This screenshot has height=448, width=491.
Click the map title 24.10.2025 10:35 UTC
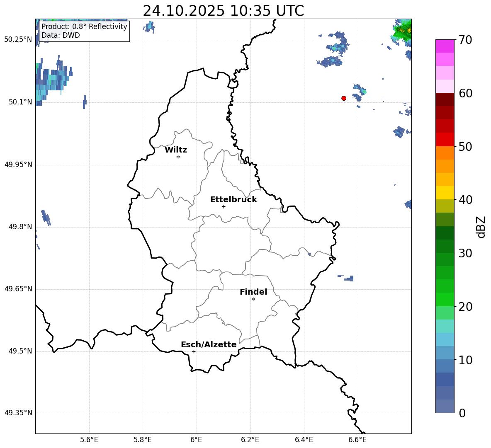(x=223, y=11)
